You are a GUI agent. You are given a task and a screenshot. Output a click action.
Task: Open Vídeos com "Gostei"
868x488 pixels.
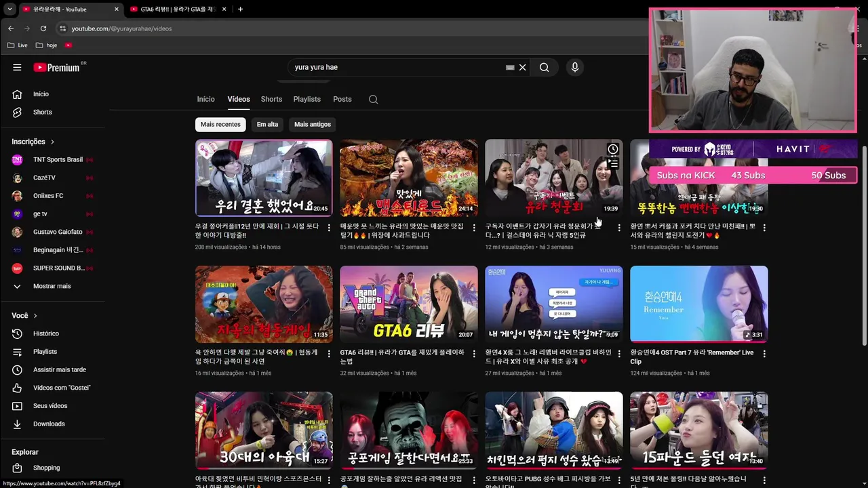coord(62,388)
